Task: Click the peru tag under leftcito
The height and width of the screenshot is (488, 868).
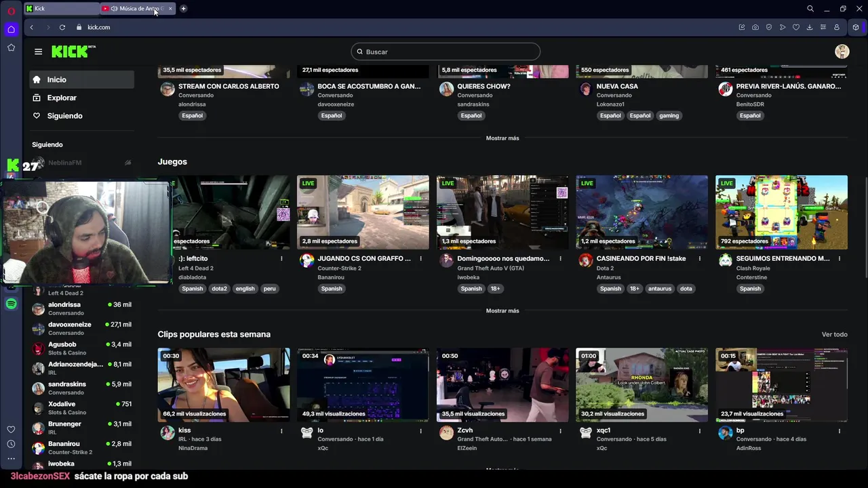Action: (269, 289)
